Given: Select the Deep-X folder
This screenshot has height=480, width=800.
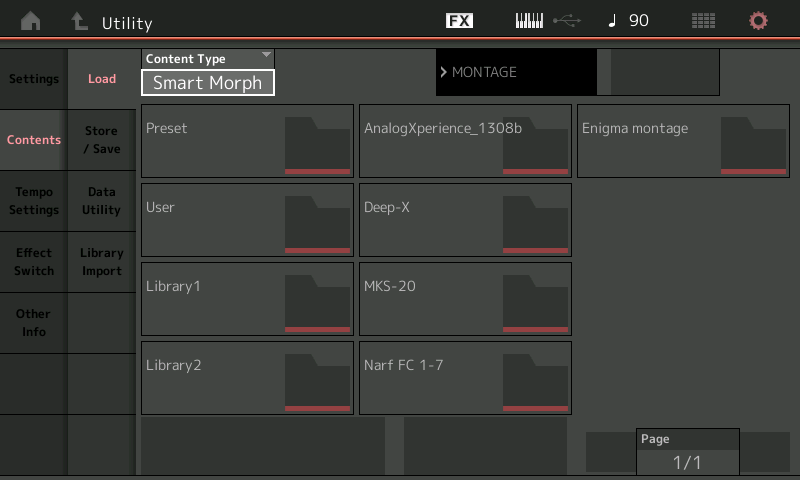Looking at the screenshot, I should [x=465, y=220].
